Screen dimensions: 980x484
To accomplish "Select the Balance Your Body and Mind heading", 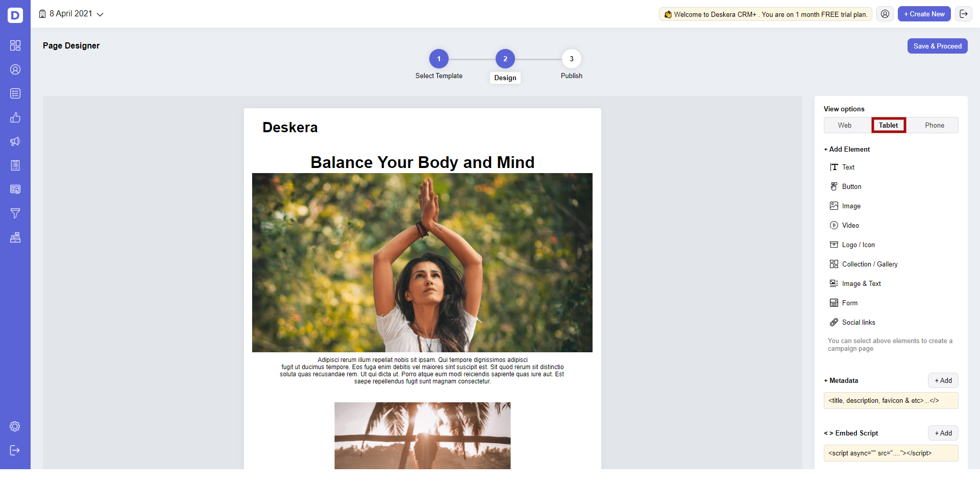I will coord(423,162).
